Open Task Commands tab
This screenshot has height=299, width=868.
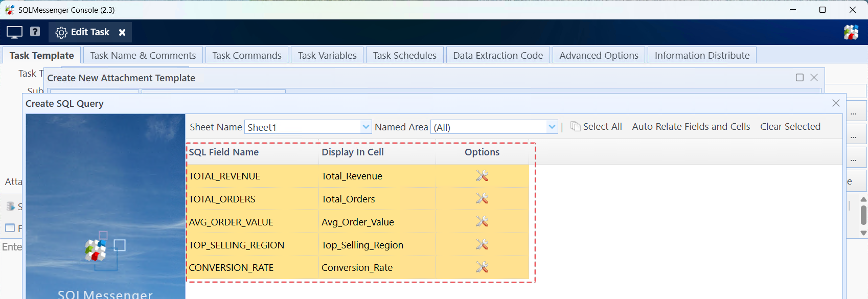(x=247, y=55)
